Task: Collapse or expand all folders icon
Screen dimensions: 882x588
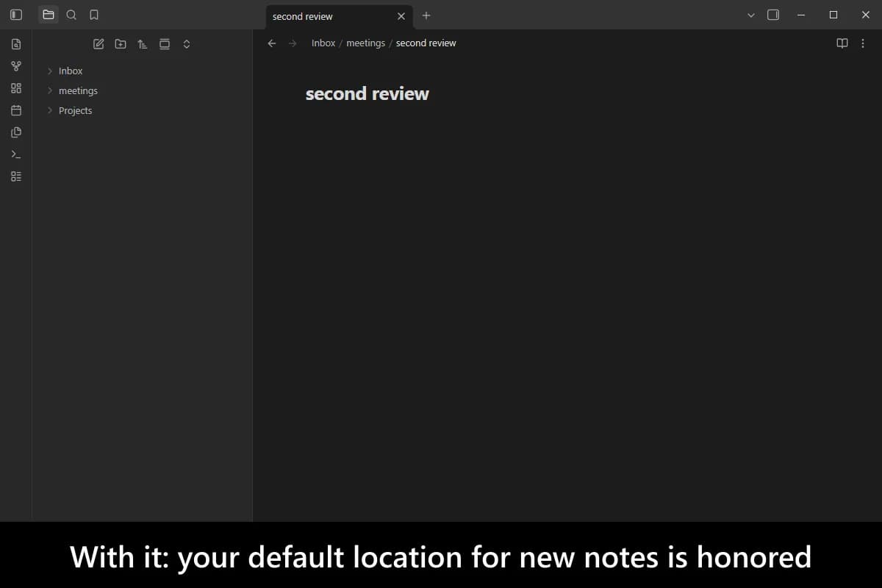Action: (x=187, y=44)
